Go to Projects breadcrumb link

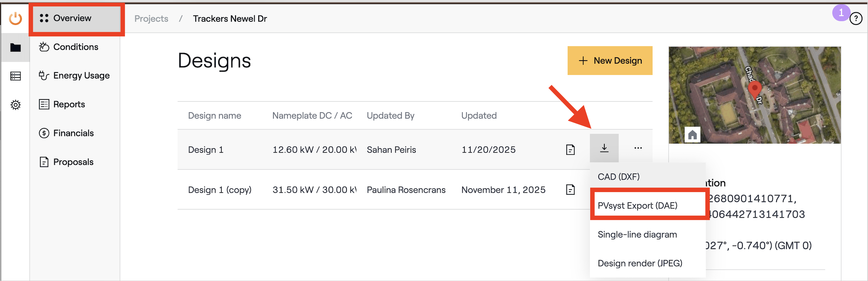click(151, 19)
